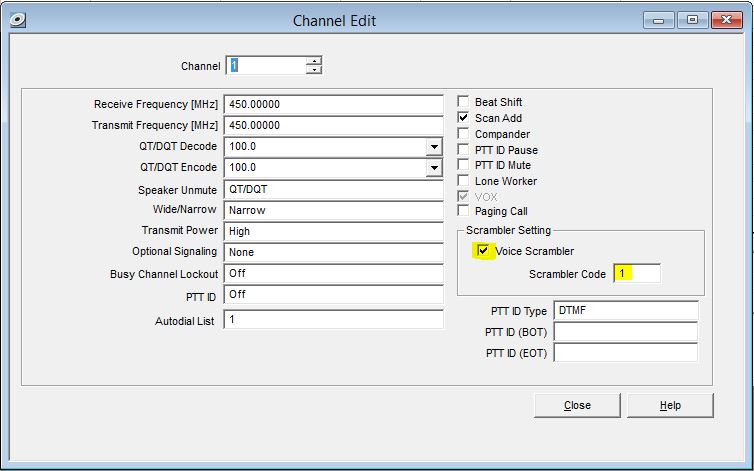Click the Scrambler Code field
This screenshot has width=754, height=471.
point(637,274)
